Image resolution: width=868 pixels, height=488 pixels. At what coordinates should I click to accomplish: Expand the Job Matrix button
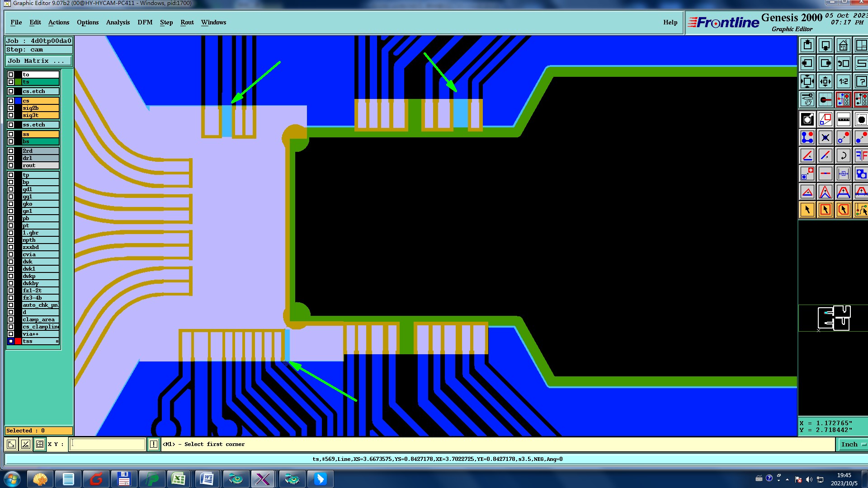[38, 61]
